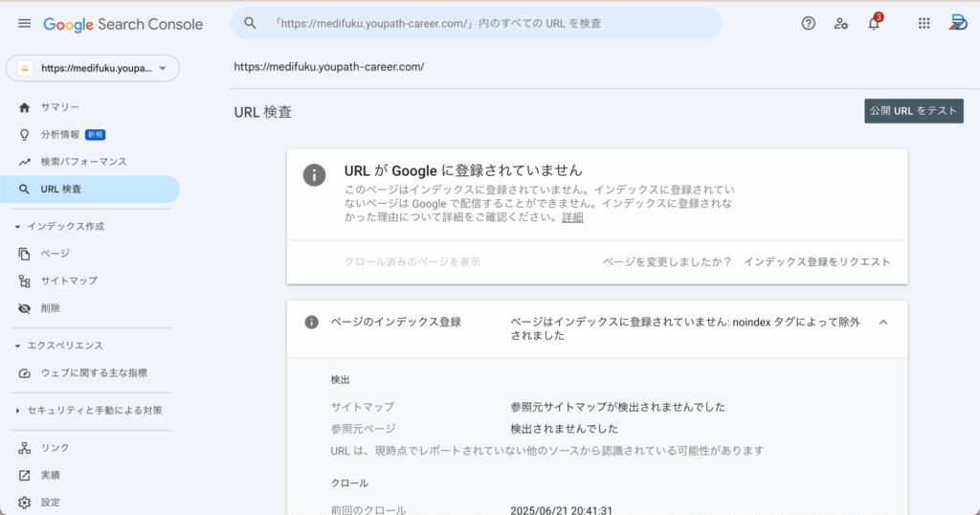Click the URL 検査 magnifier icon in sidebar
The image size is (980, 515).
tap(24, 190)
